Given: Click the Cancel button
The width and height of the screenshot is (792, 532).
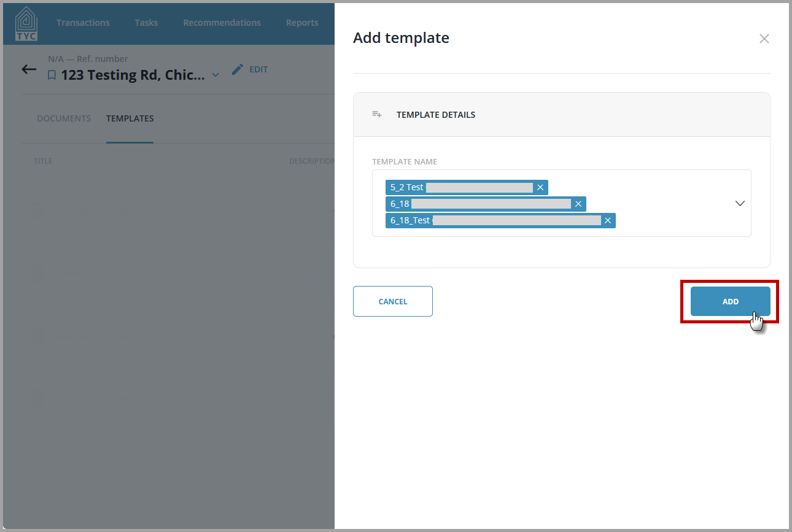Looking at the screenshot, I should tap(393, 301).
